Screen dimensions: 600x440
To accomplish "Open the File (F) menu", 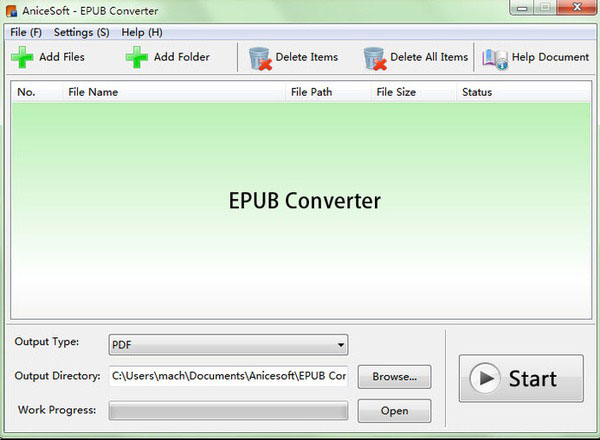I will point(26,32).
